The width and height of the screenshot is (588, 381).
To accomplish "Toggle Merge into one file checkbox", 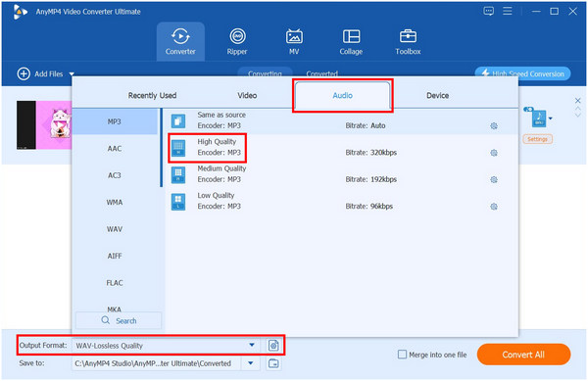I will pyautogui.click(x=402, y=355).
